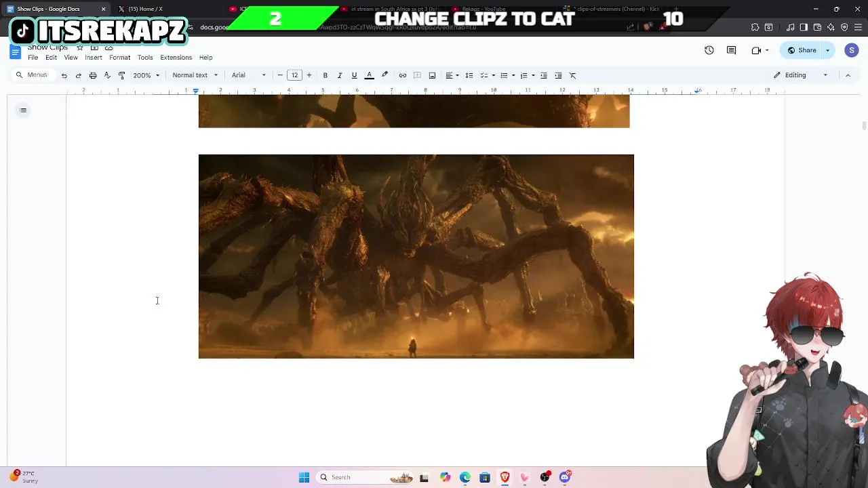Click the font size field showing 12

pos(294,75)
